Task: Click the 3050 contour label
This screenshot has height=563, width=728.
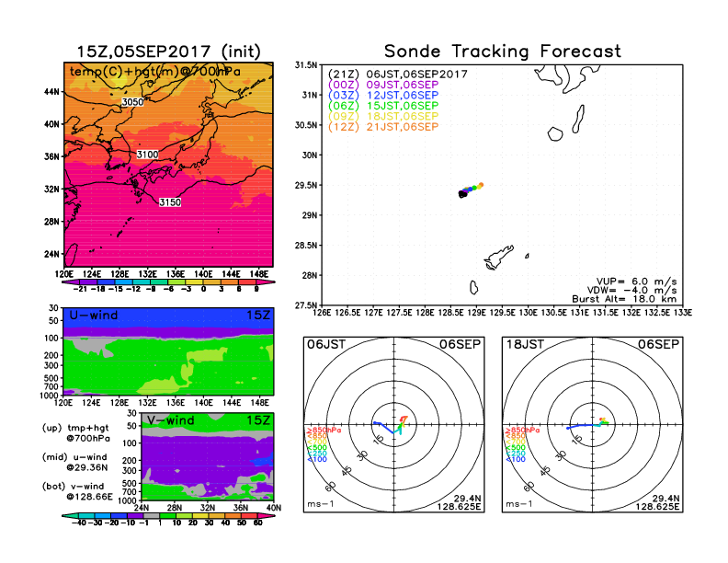Action: (x=132, y=102)
